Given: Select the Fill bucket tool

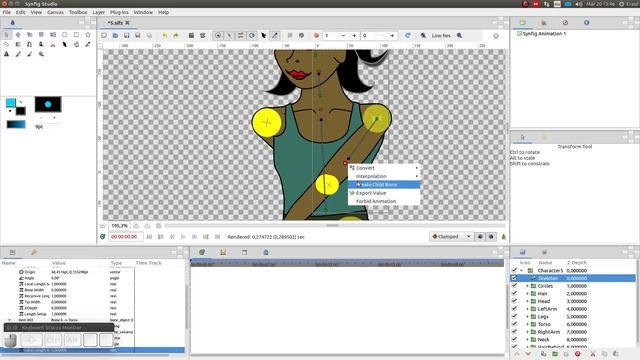Looking at the screenshot, I should (x=76, y=44).
